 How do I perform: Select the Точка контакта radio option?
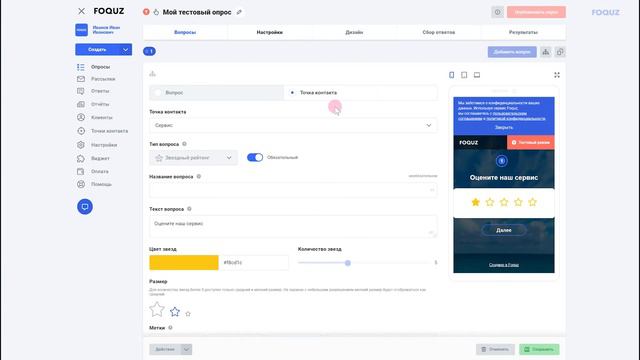(292, 93)
